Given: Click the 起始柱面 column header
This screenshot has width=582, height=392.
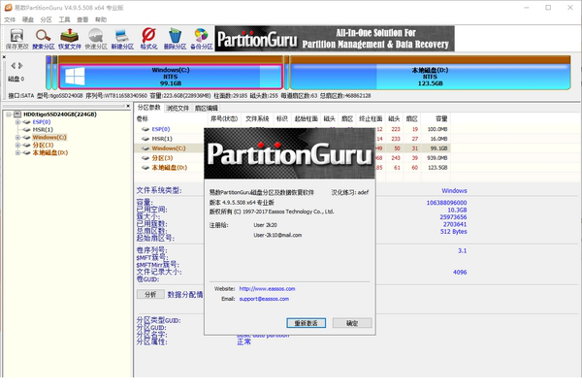Looking at the screenshot, I should pyautogui.click(x=306, y=118).
